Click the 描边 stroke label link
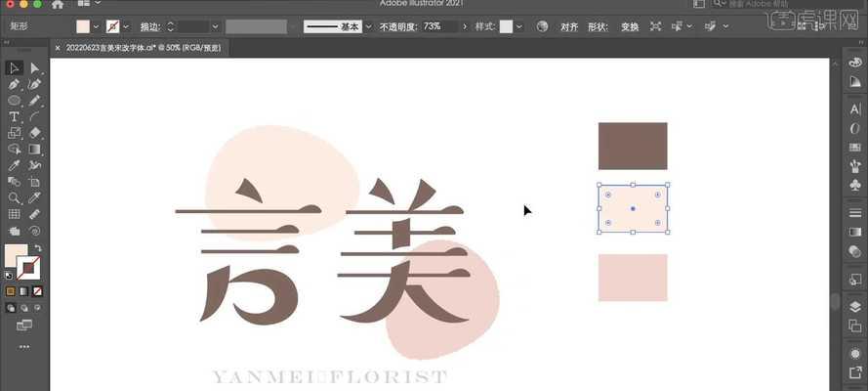868x391 pixels. tap(150, 26)
